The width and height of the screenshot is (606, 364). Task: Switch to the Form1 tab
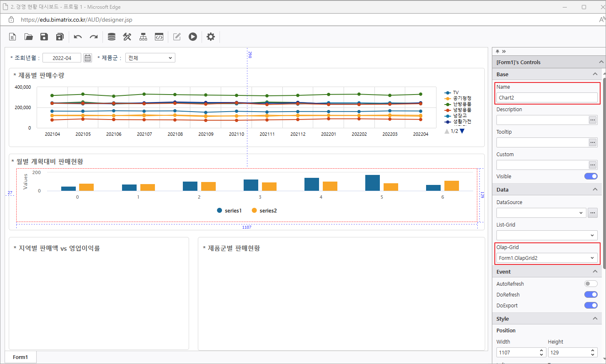pos(20,357)
